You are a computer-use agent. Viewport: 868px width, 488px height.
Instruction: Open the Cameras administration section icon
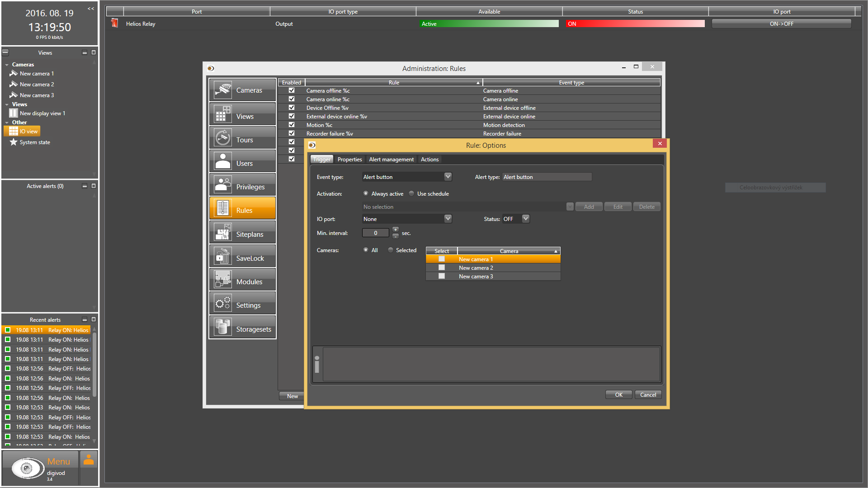point(223,90)
